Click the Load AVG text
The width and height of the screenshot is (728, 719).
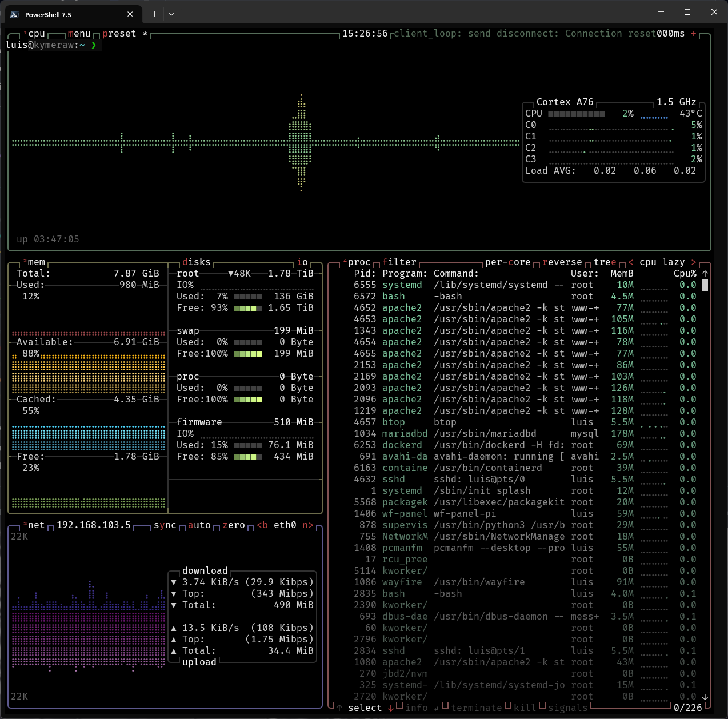point(551,171)
